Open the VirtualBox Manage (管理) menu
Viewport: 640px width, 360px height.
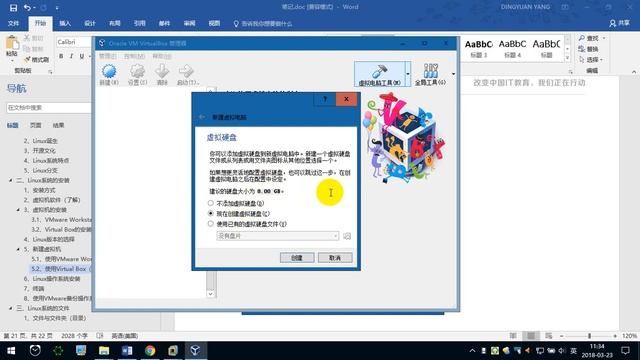(x=108, y=56)
